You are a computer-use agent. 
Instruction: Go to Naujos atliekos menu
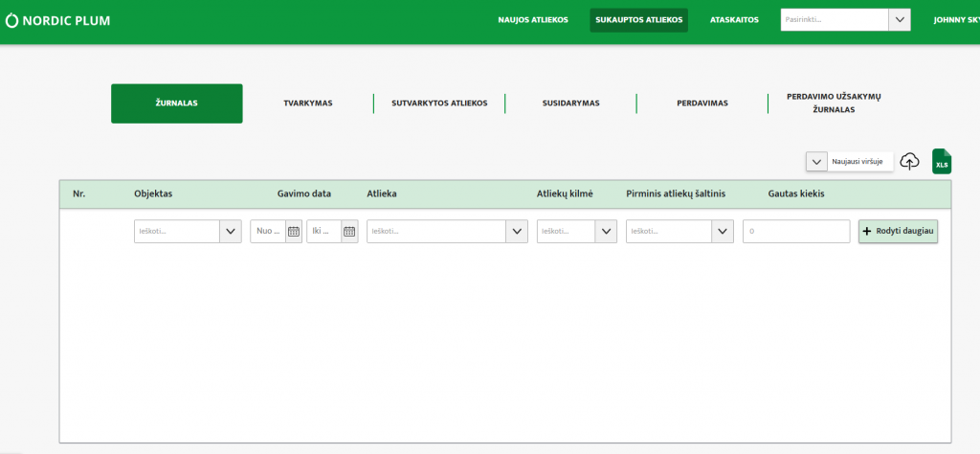click(533, 20)
